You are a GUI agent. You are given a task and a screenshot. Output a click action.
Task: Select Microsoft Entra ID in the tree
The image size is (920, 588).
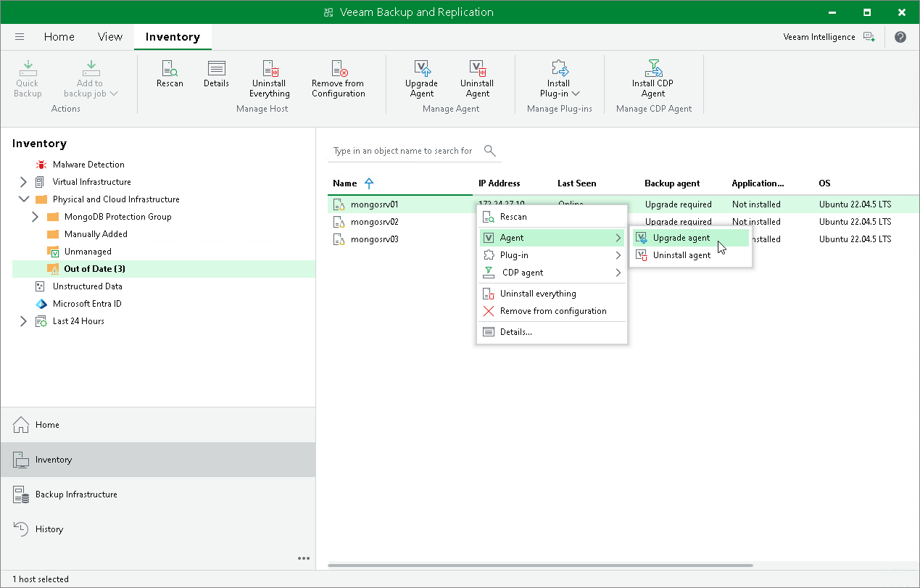point(87,304)
